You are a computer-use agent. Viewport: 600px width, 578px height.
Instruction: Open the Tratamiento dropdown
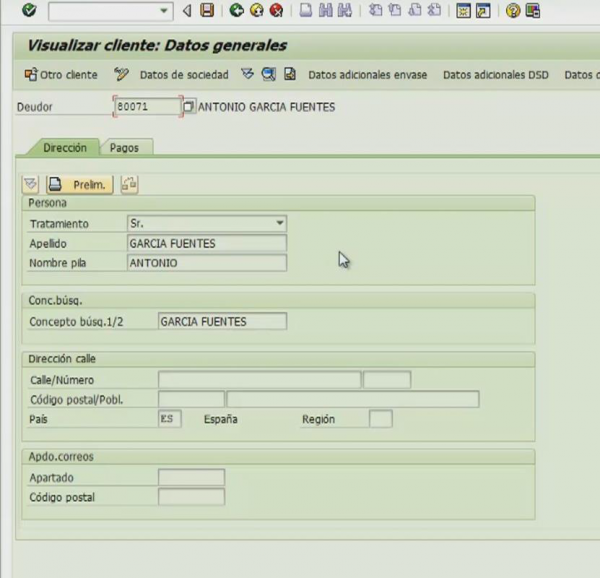pos(280,223)
